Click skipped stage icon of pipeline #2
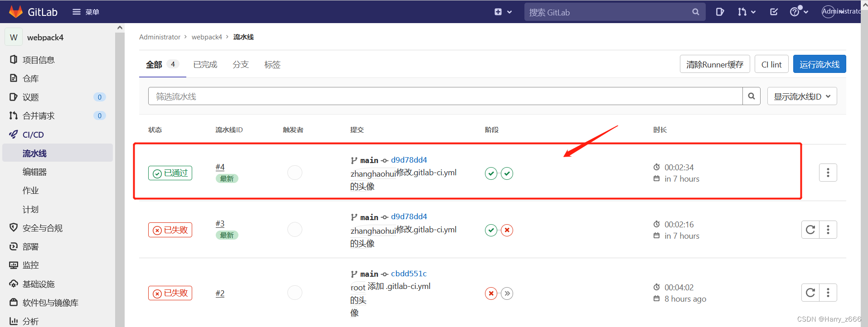Image resolution: width=868 pixels, height=327 pixels. click(x=507, y=293)
